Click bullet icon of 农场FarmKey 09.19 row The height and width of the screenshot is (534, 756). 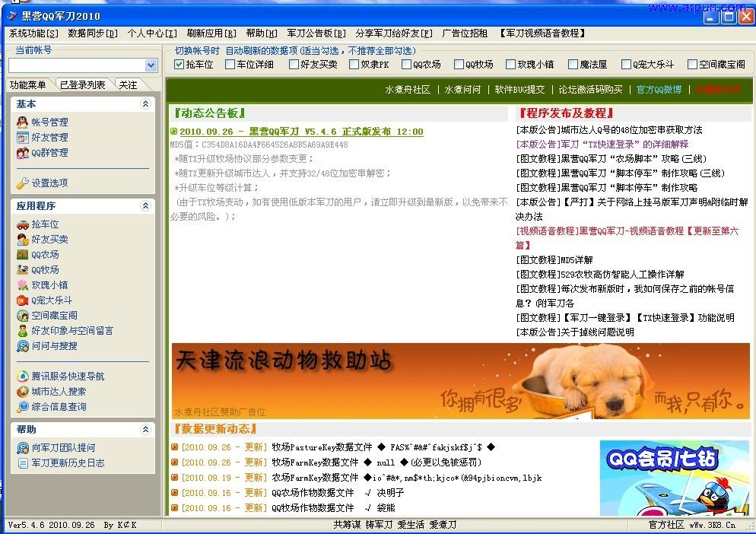click(x=174, y=478)
